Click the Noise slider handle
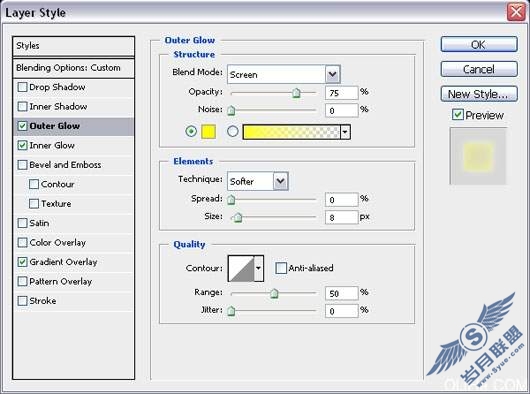 pos(231,110)
